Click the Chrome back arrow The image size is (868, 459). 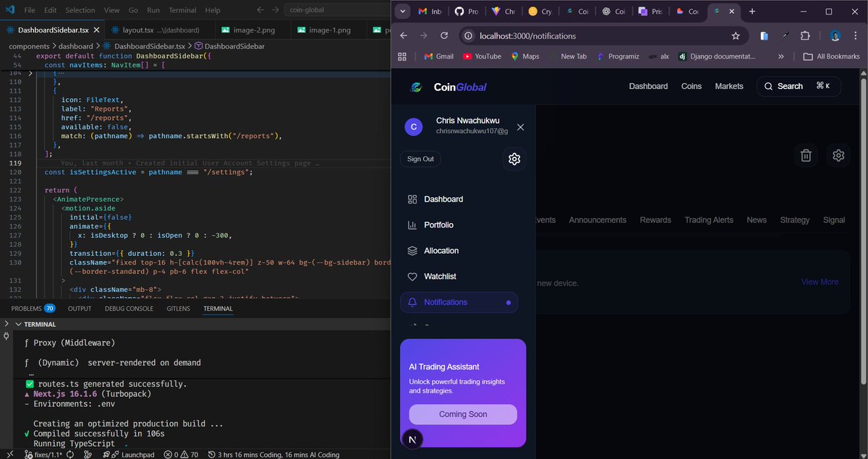click(x=404, y=35)
